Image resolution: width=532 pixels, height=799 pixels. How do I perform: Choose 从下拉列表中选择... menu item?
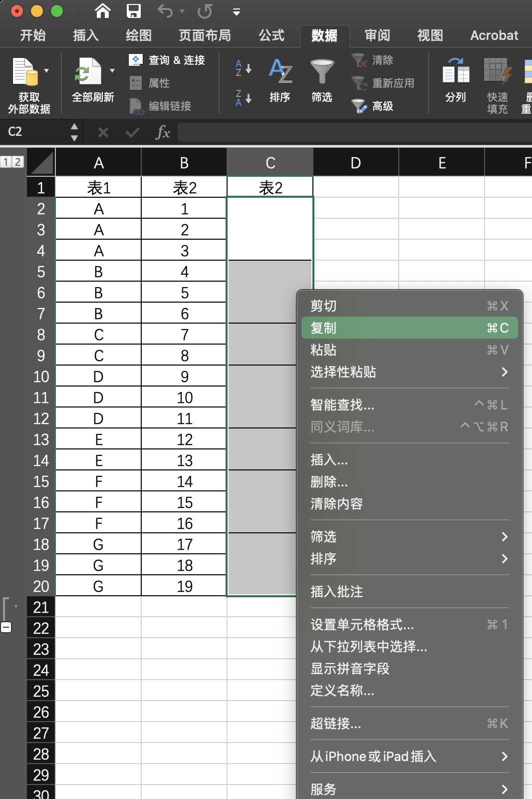click(x=409, y=646)
